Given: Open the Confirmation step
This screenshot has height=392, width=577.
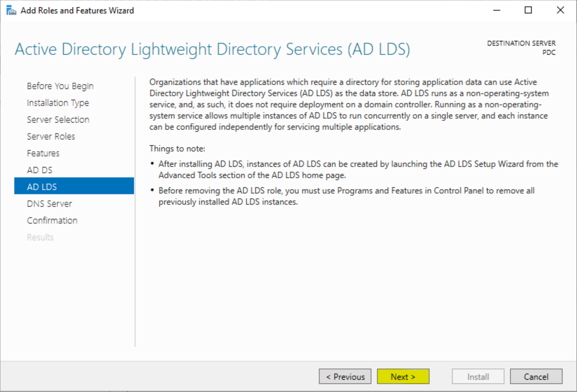Looking at the screenshot, I should pos(52,221).
